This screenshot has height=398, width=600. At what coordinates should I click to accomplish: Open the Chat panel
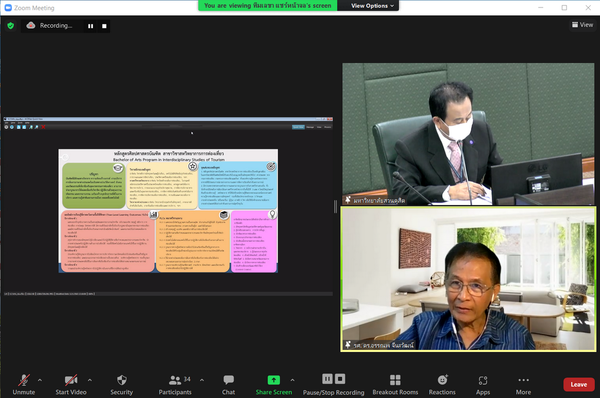(228, 384)
